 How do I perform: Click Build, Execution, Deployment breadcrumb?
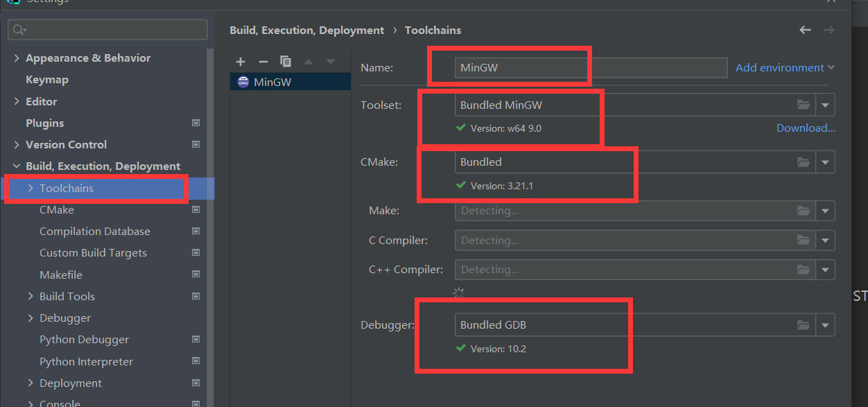(306, 30)
